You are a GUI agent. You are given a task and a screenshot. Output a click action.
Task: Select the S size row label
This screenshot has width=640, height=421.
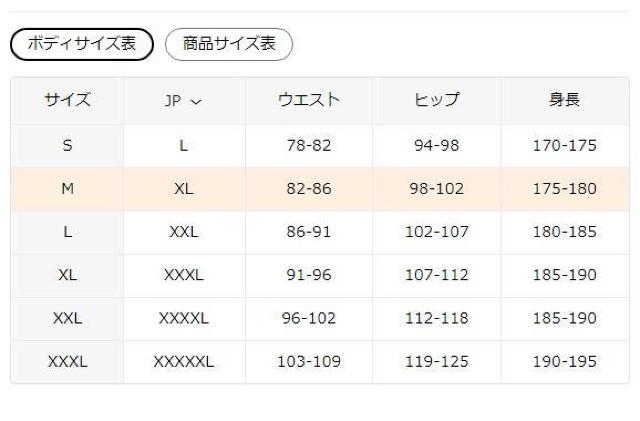[x=67, y=145]
